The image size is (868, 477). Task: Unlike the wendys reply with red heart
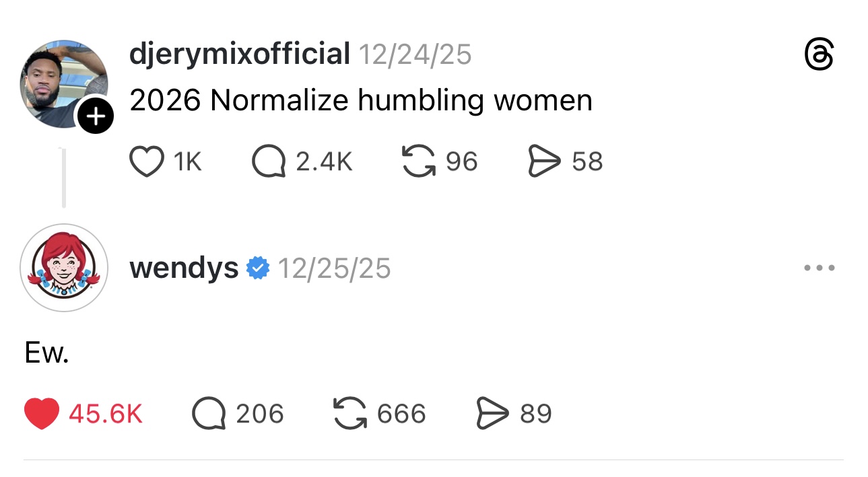coord(42,413)
